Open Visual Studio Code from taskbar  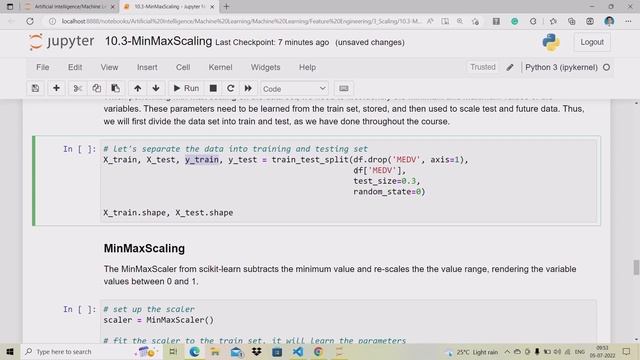coord(298,351)
